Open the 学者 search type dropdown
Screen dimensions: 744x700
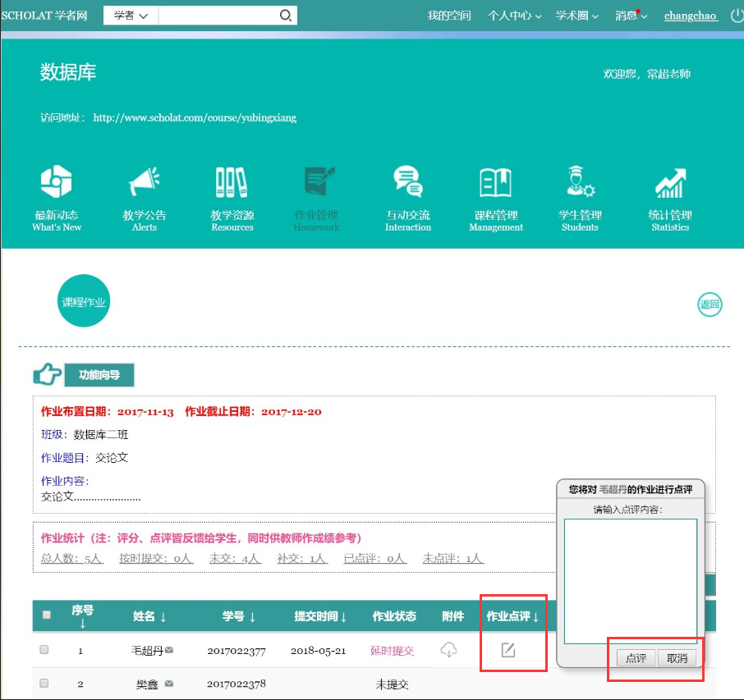(131, 16)
